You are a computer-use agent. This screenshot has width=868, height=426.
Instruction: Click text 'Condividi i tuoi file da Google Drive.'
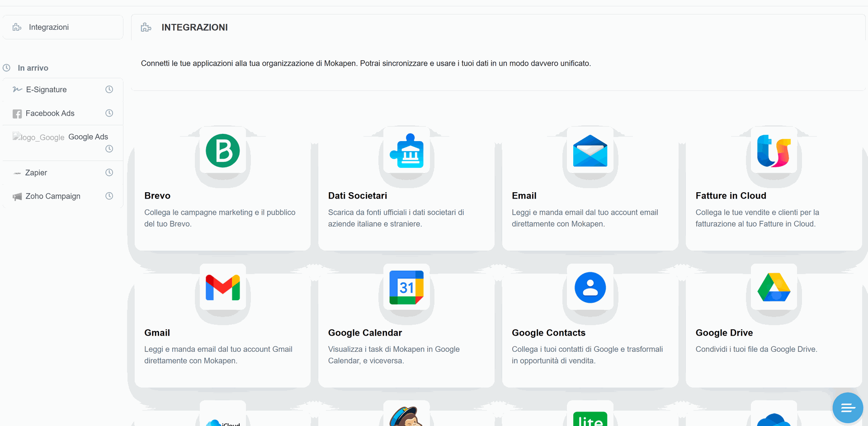[756, 349]
